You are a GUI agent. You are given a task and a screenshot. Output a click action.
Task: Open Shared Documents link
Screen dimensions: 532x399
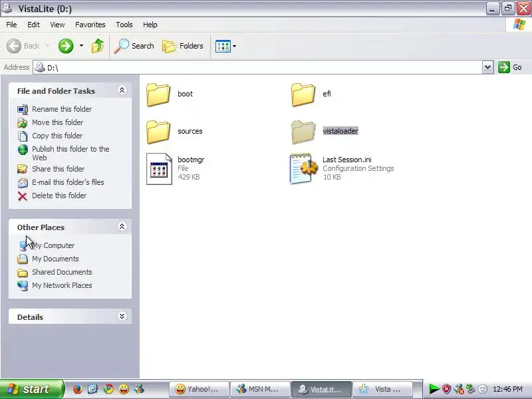62,272
